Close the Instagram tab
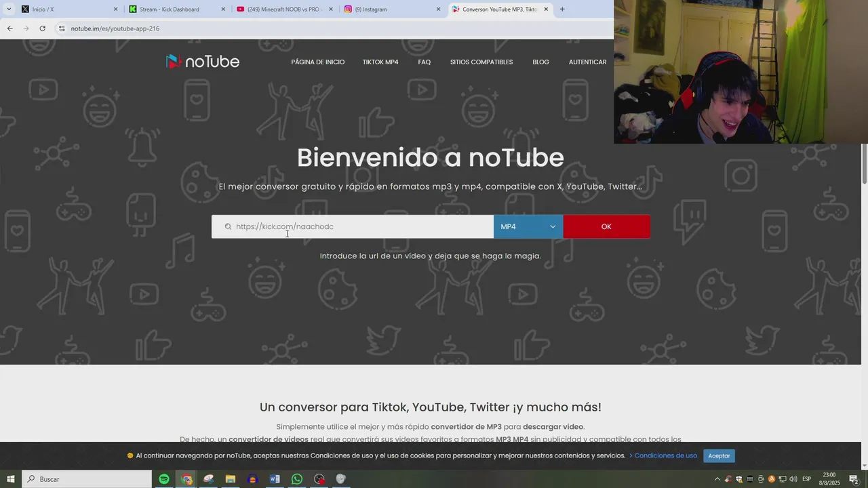 438,9
